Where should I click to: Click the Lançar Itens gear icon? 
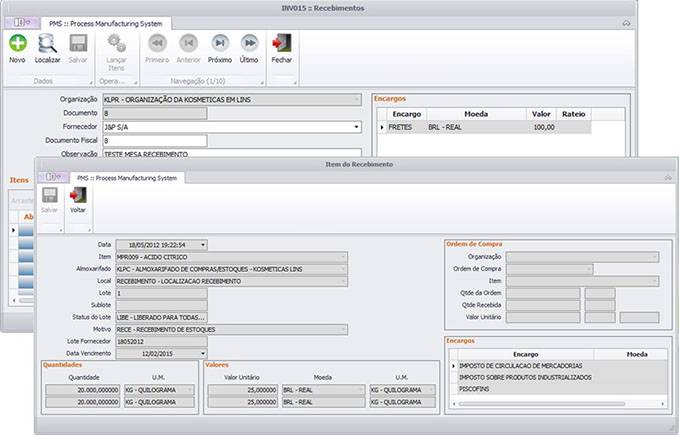coord(116,43)
